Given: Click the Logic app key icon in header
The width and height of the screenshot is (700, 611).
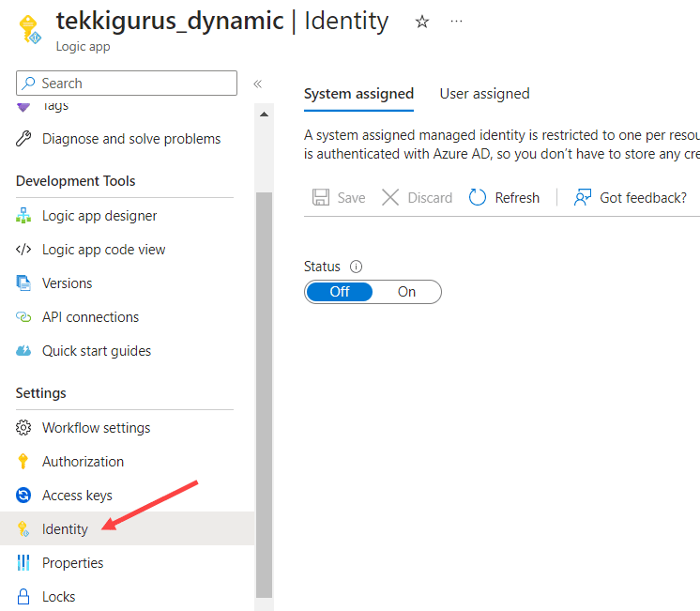Looking at the screenshot, I should click(30, 29).
